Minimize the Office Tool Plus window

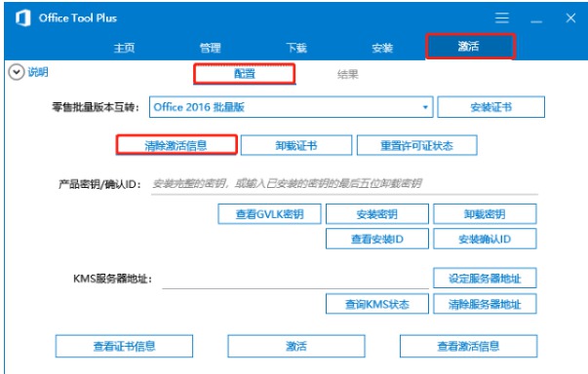(x=536, y=21)
